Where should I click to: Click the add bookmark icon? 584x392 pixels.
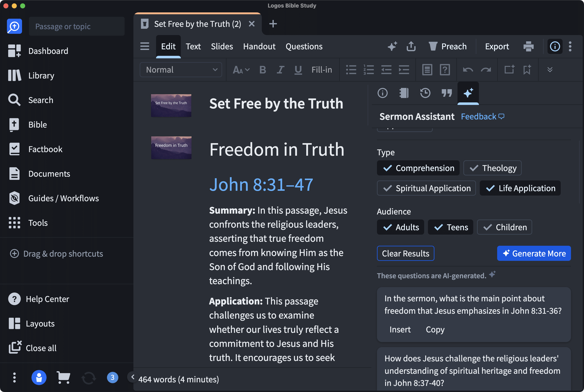point(527,69)
